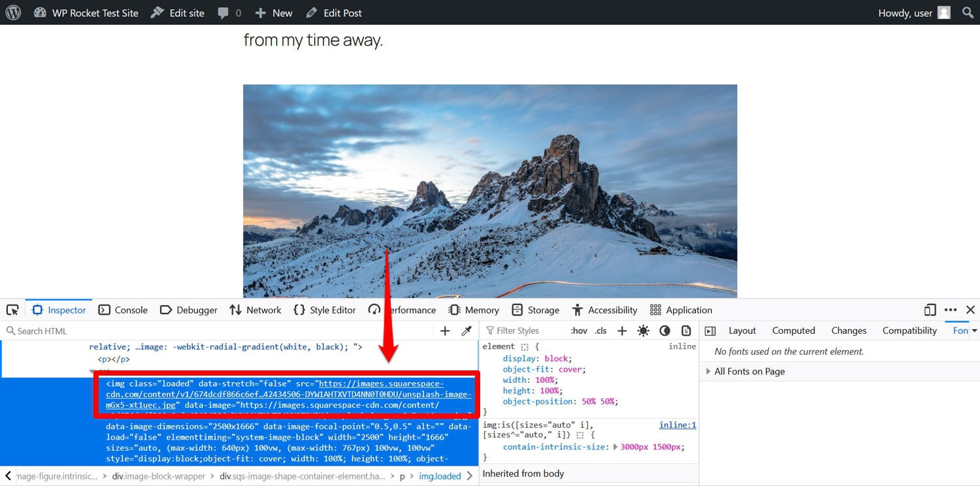Open the Howdy, user account menu

(914, 12)
